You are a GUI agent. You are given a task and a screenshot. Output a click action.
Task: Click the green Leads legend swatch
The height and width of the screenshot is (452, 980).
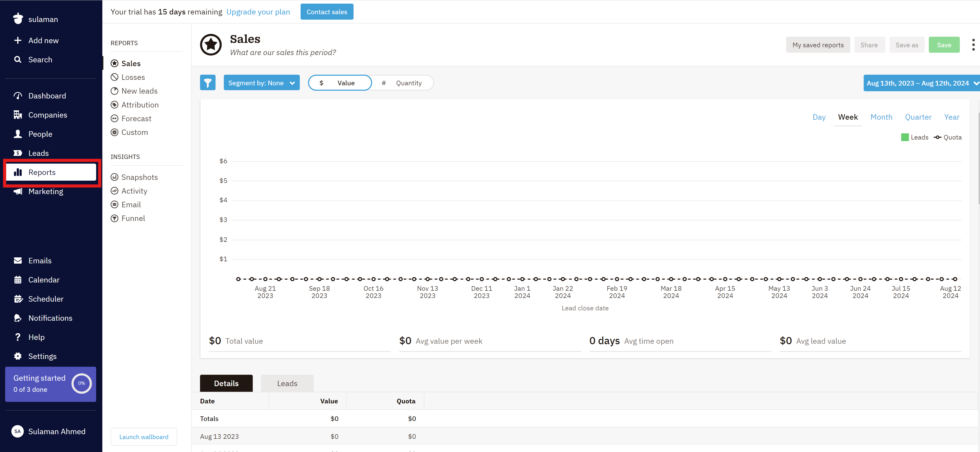pyautogui.click(x=905, y=137)
